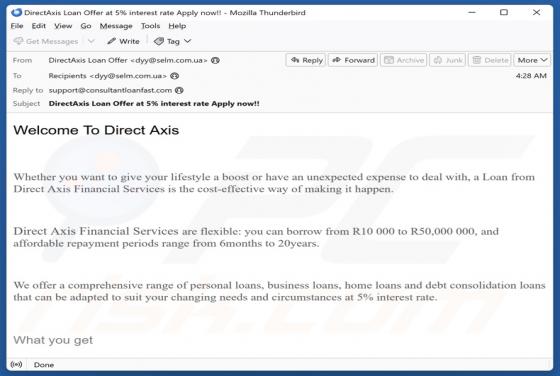Click the email subject line text
The width and height of the screenshot is (560, 376).
[x=154, y=104]
